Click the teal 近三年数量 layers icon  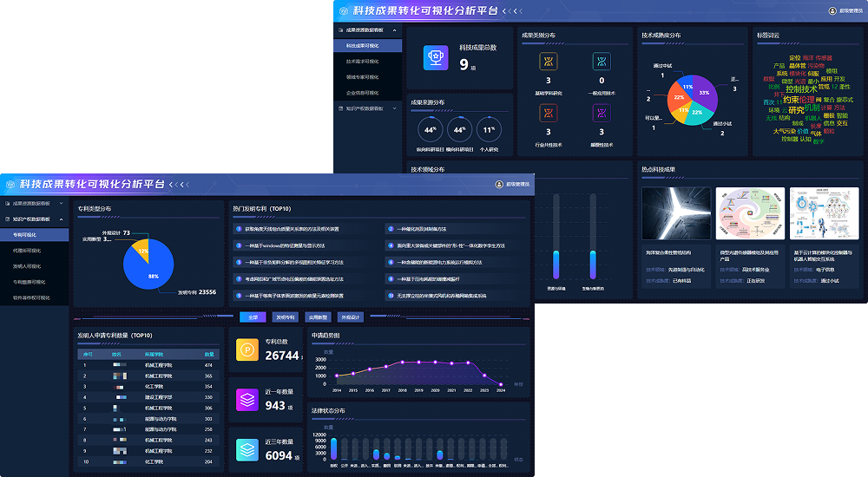coord(247,450)
